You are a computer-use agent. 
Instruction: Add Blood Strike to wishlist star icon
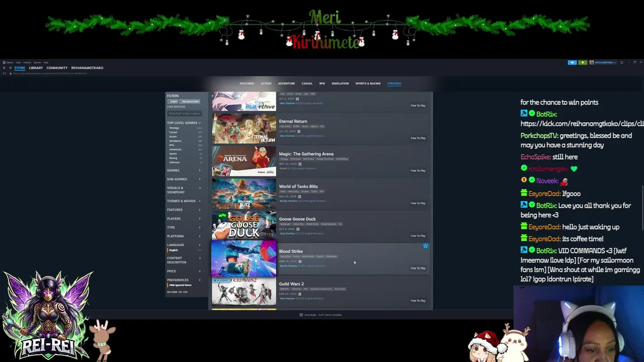(425, 246)
